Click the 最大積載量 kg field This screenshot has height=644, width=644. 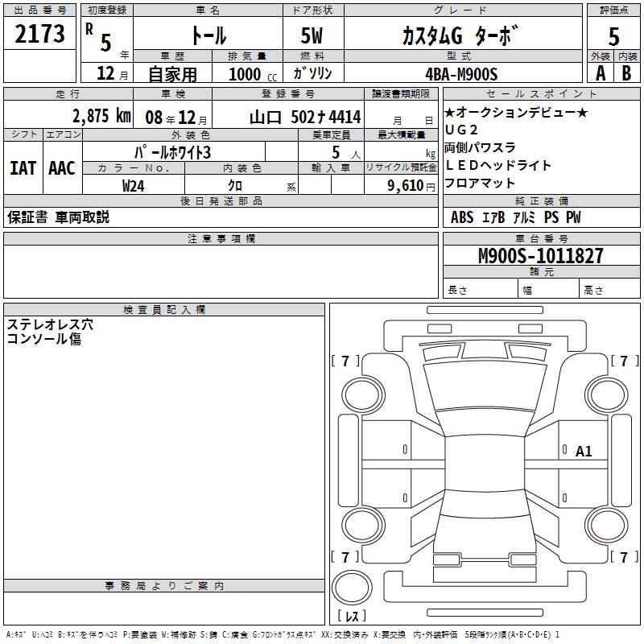click(x=401, y=151)
